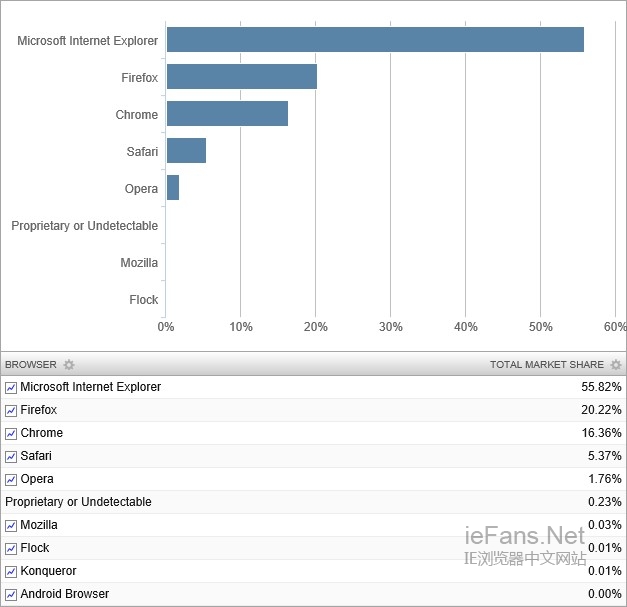The image size is (627, 607).
Task: Toggle trend icon for Konqueror row
Action: pyautogui.click(x=11, y=571)
